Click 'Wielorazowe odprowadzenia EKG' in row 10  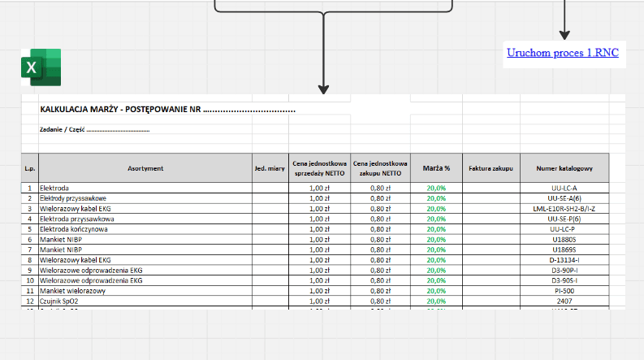click(145, 280)
